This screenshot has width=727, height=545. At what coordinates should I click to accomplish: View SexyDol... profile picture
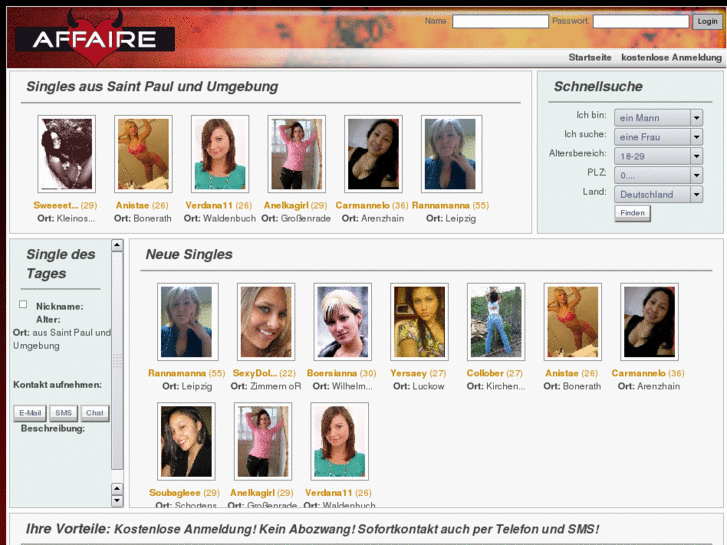266,322
